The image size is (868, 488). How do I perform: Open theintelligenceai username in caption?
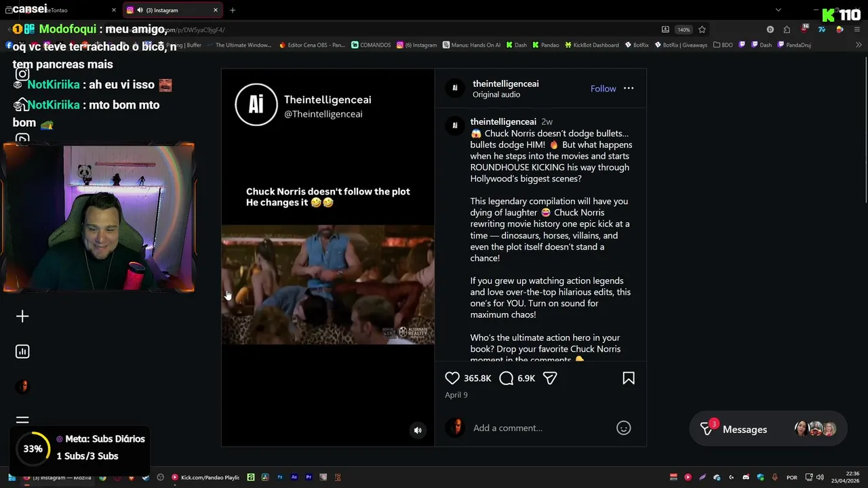pos(503,121)
